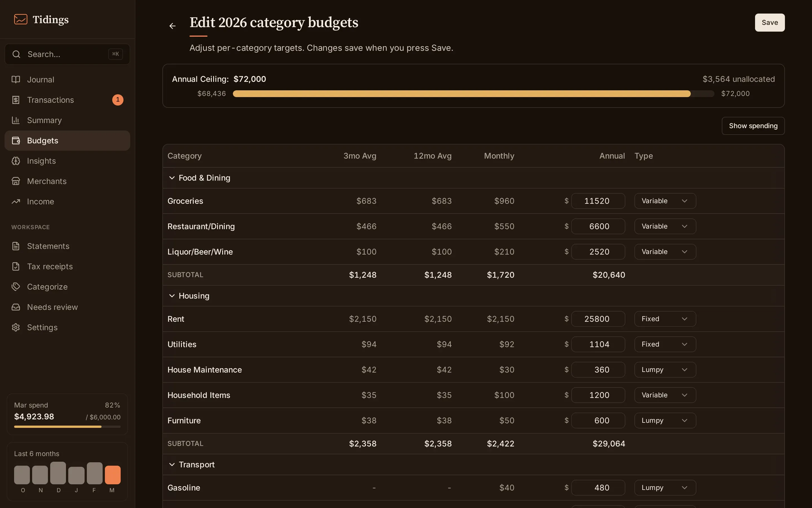The width and height of the screenshot is (812, 508).
Task: Click the Transactions notification badge showing 1
Action: tap(118, 100)
